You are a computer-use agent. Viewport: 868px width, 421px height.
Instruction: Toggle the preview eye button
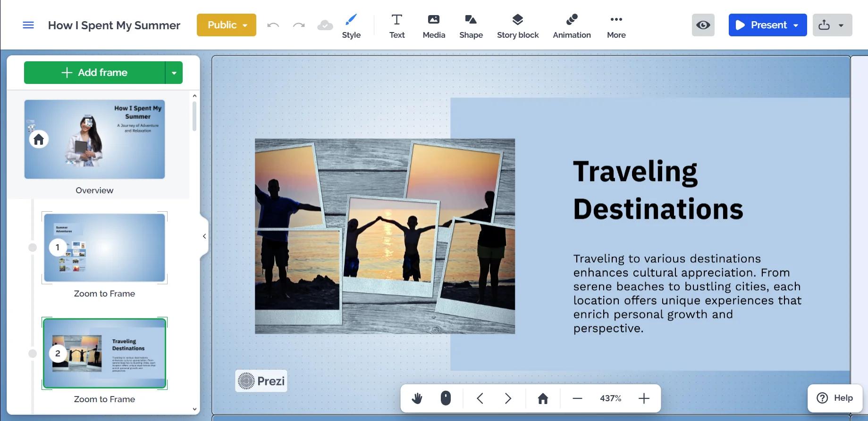[703, 25]
